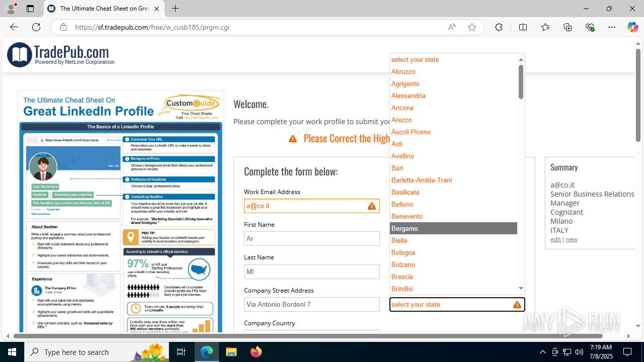Select Brindisi from the state list

[x=453, y=289]
